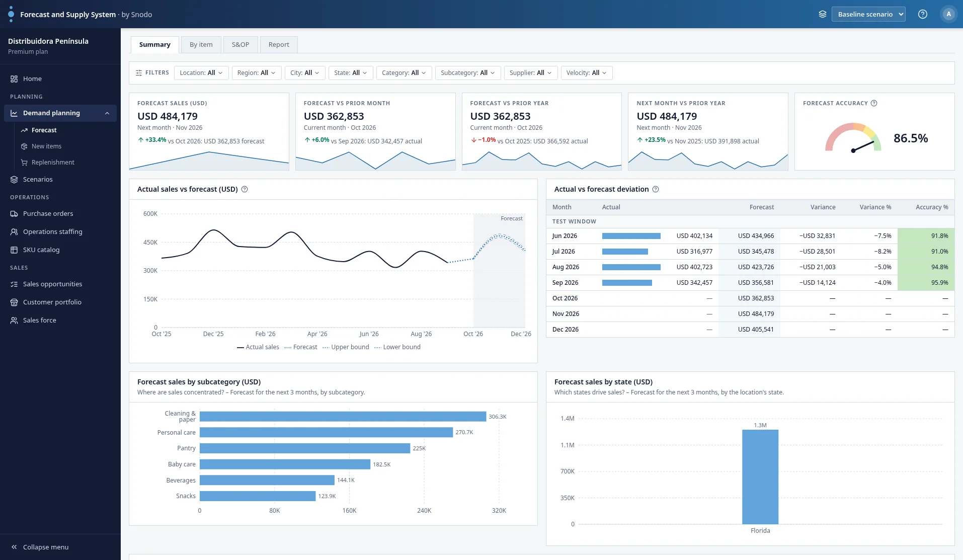Click the filters sliders icon
The image size is (963, 560).
(x=139, y=73)
